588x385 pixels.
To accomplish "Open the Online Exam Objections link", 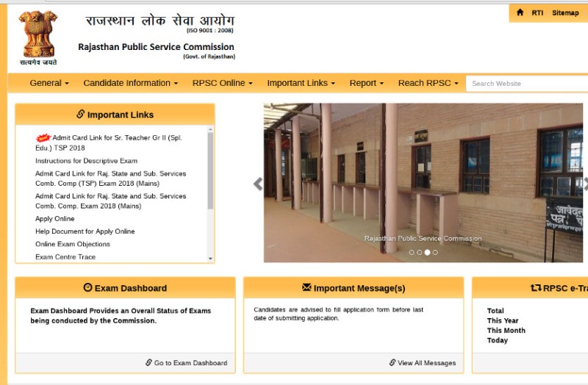I will point(73,244).
